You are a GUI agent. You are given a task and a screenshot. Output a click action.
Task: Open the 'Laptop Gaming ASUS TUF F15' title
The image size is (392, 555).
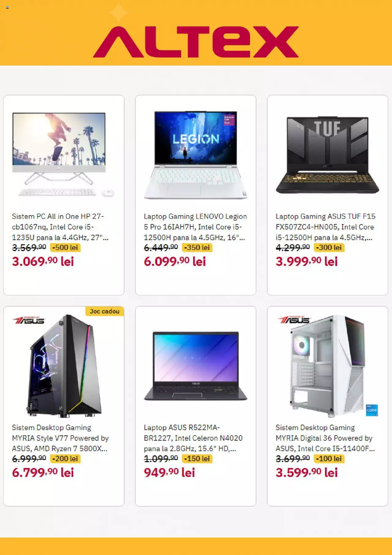[326, 227]
